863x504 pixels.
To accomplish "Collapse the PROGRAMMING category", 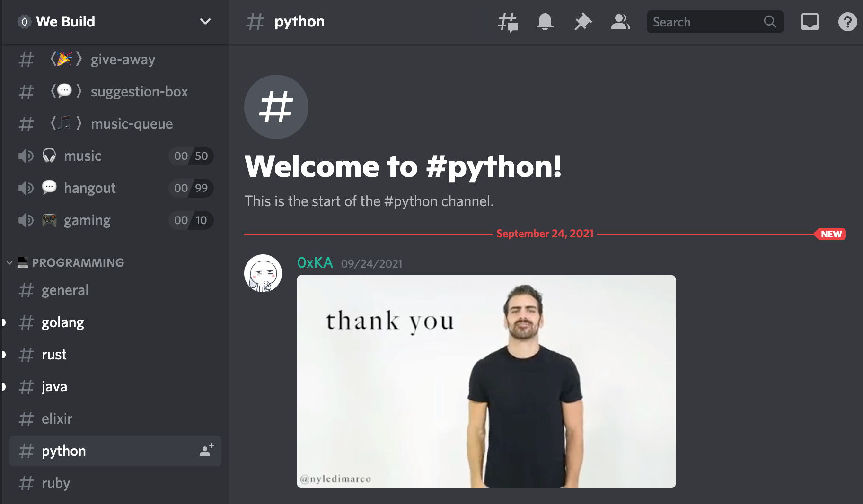I will point(8,263).
